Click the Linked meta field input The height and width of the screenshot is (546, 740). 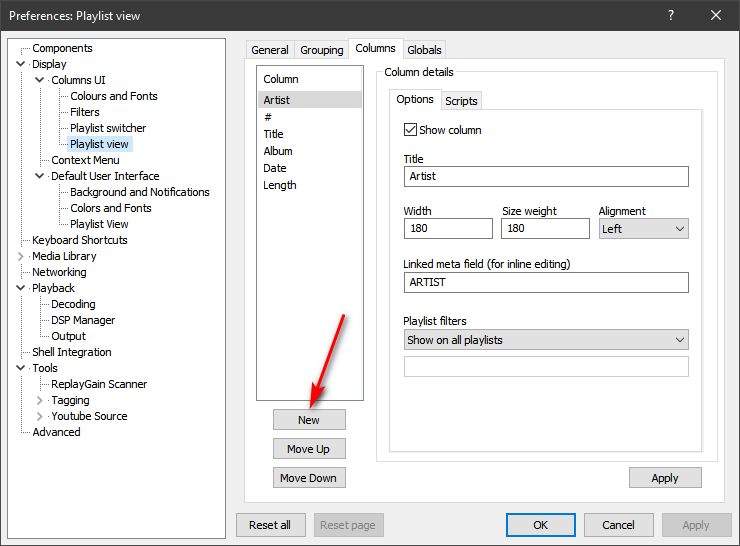[546, 283]
